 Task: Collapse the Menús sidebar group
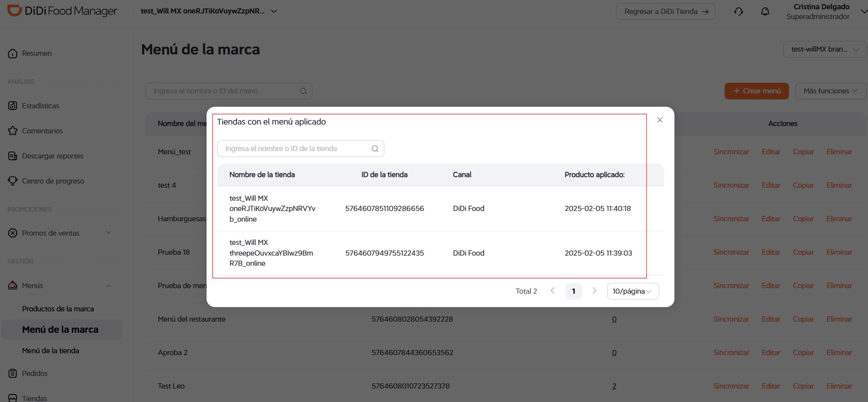pos(108,286)
